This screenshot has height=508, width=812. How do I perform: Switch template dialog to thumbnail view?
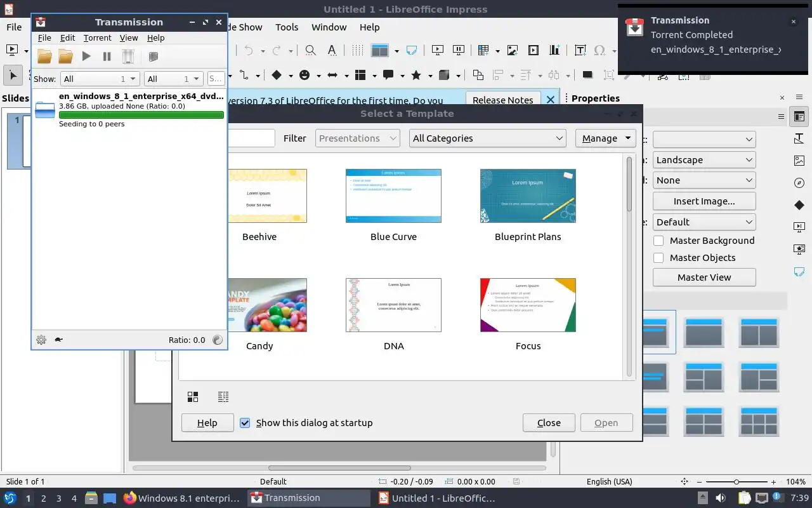(193, 397)
